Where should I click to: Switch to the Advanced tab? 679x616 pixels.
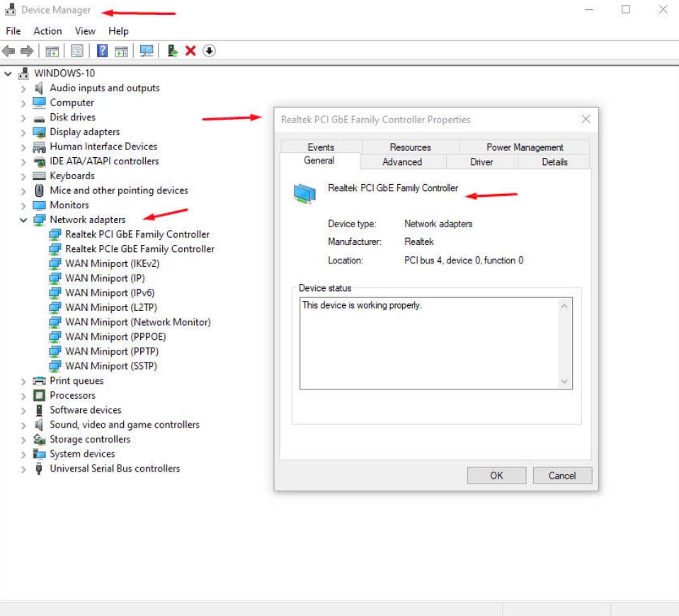coord(402,161)
